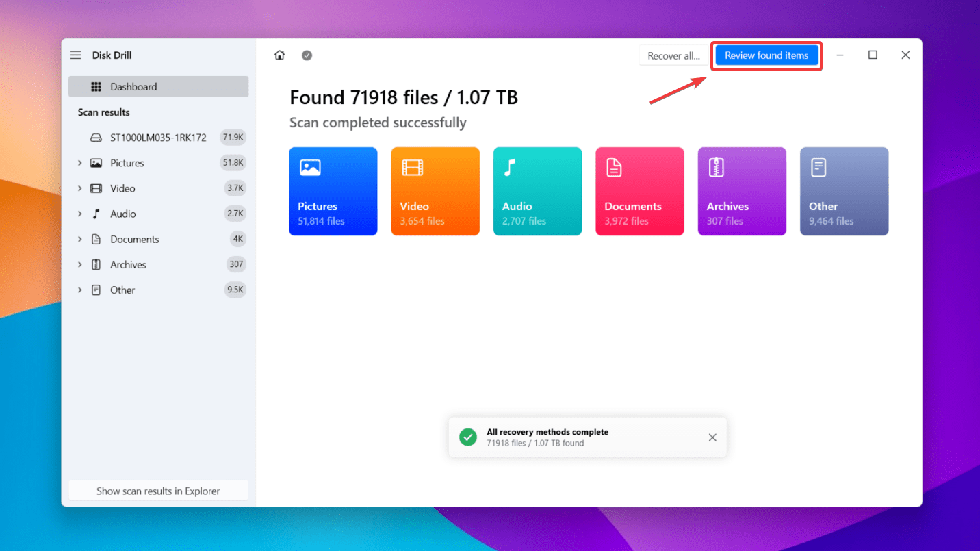Click the checkmark status icon in toolbar
Image resolution: width=980 pixels, height=551 pixels.
click(x=307, y=55)
